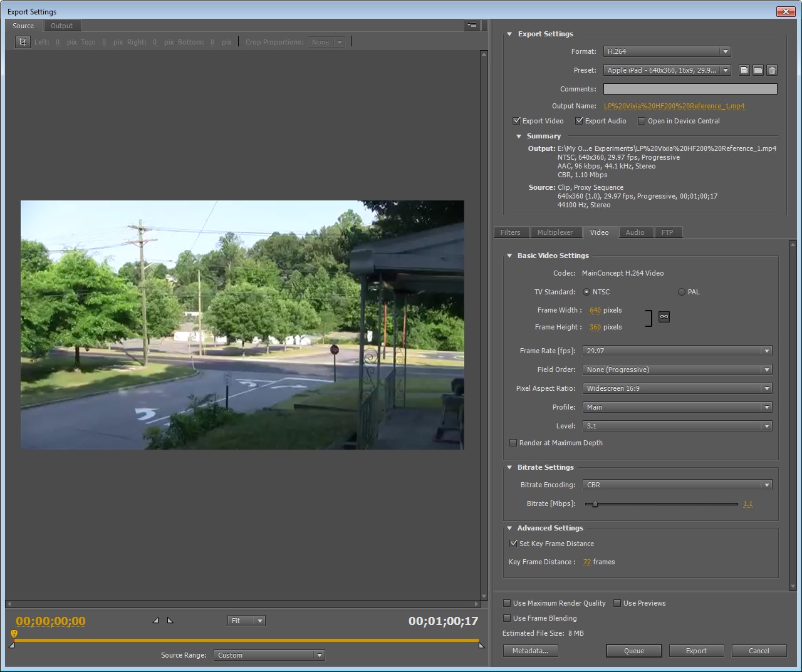Click the Delete Preset trash icon
802x672 pixels.
coord(772,70)
